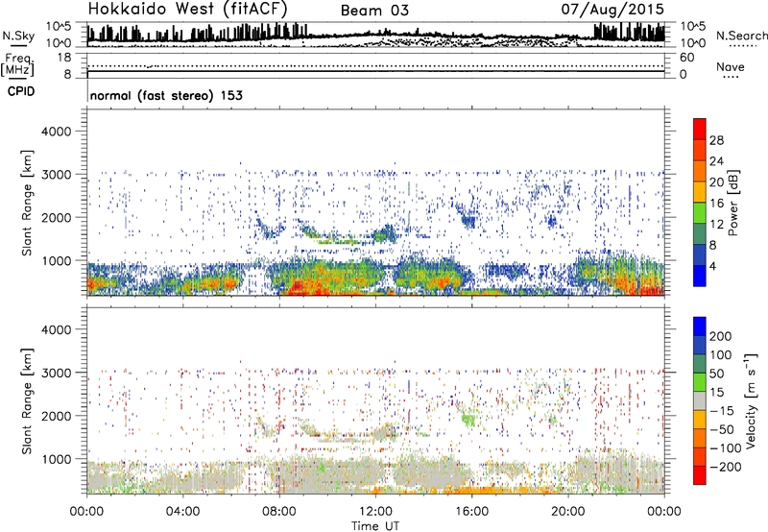Click the 18 tick on the frequency axis
This screenshot has width=768, height=532.
[64, 58]
